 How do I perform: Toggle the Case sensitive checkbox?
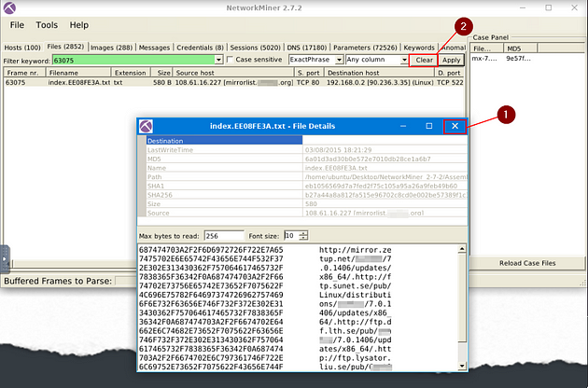tap(230, 60)
